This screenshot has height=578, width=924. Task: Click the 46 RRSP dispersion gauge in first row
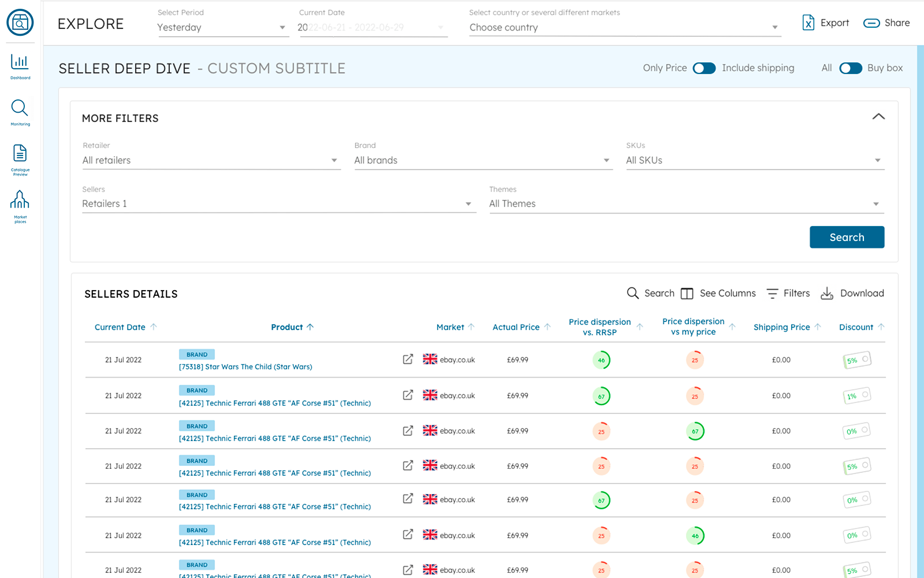601,360
